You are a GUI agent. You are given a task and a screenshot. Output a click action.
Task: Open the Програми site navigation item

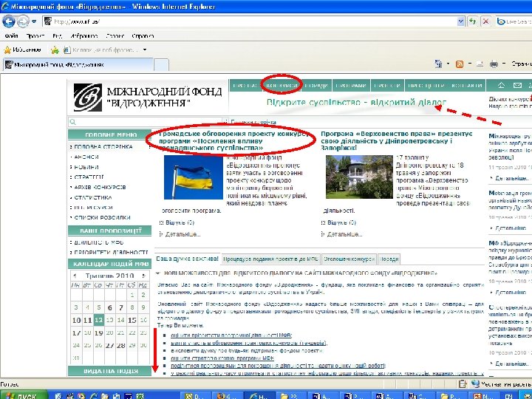coord(351,86)
